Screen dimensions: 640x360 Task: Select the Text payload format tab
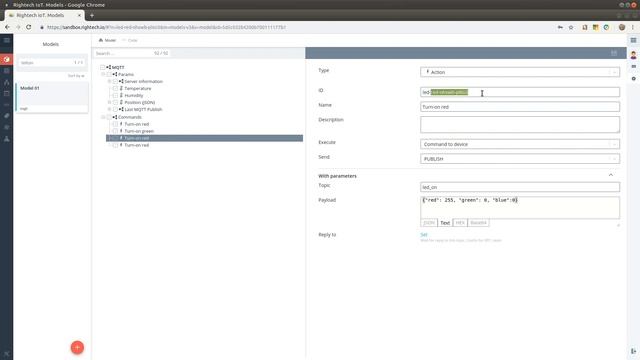coord(445,223)
